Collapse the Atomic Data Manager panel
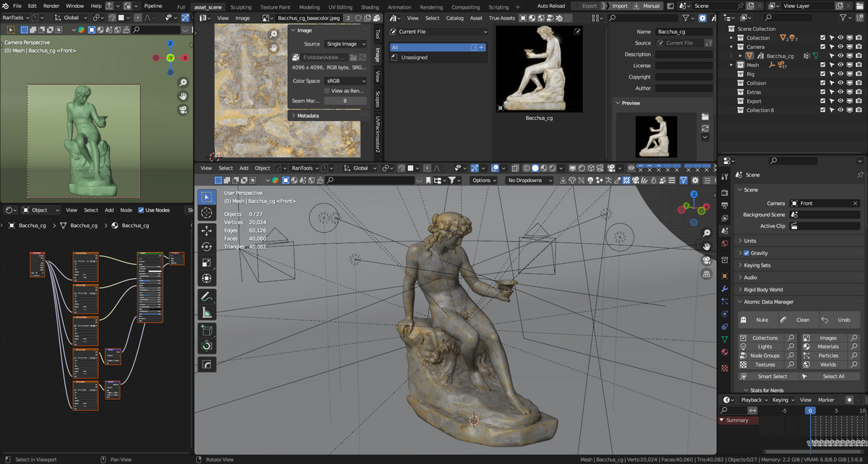 coord(799,302)
